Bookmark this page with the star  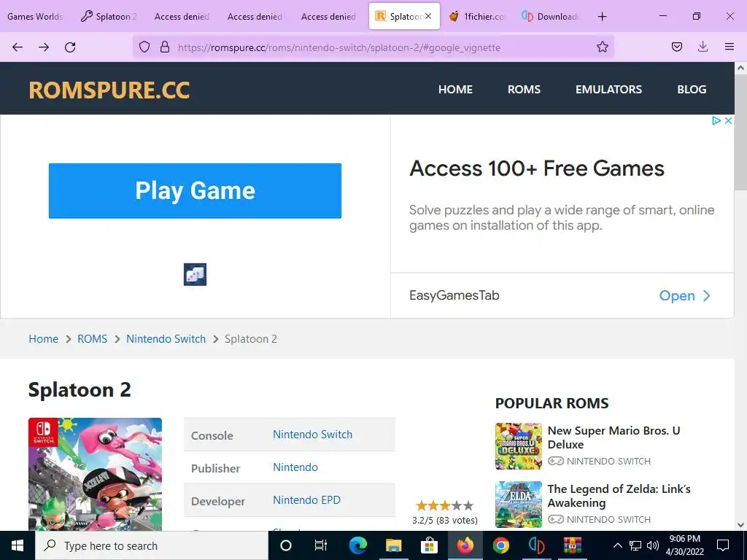tap(602, 47)
